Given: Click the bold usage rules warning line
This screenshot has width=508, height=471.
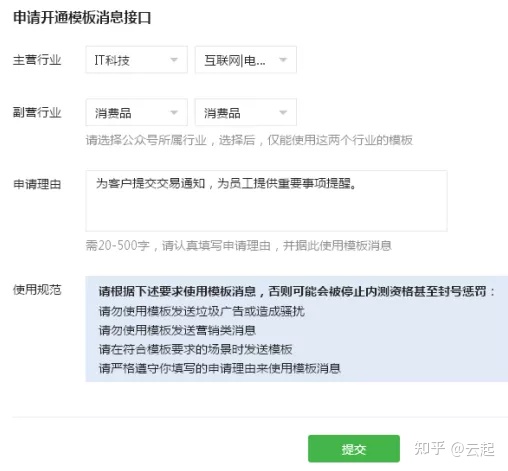Looking at the screenshot, I should [x=297, y=292].
